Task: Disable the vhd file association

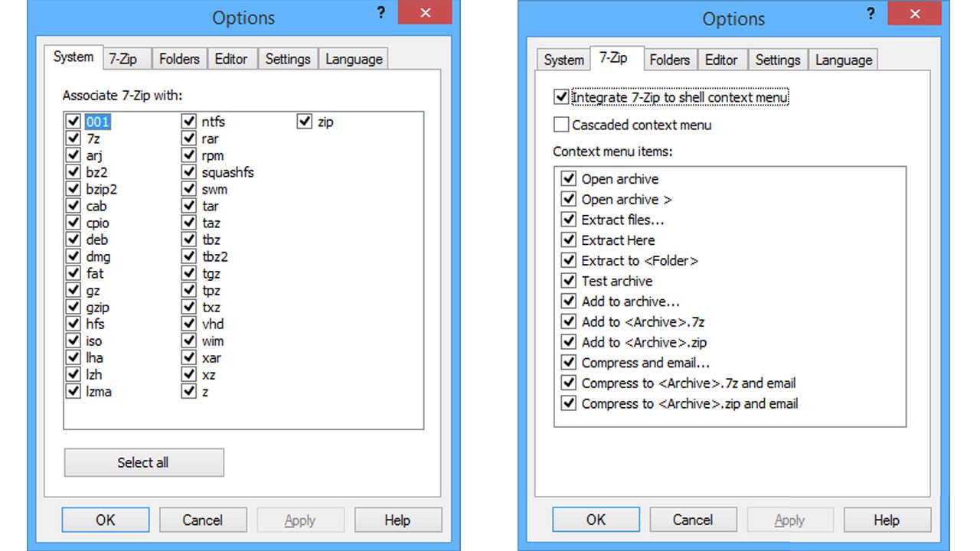Action: point(189,324)
